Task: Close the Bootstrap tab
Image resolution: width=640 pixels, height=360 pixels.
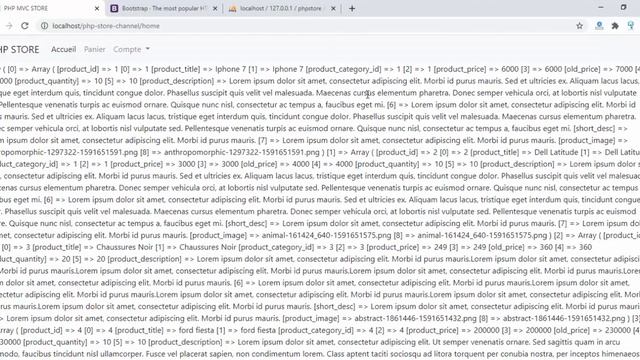Action: tap(215, 8)
